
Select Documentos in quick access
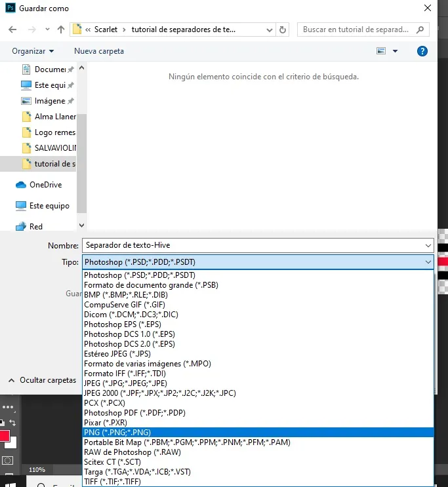tap(48, 69)
